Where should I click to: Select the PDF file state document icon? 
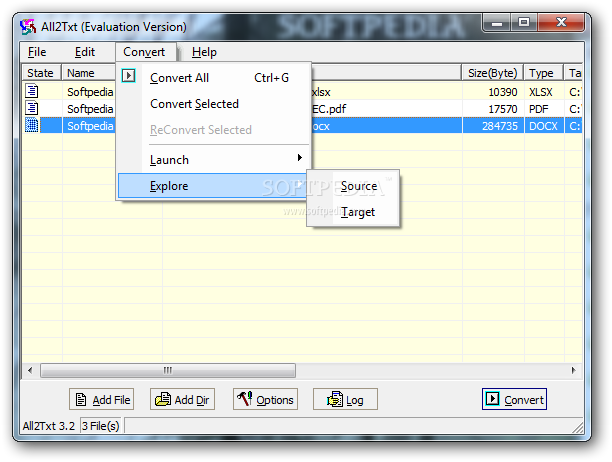tap(32, 108)
